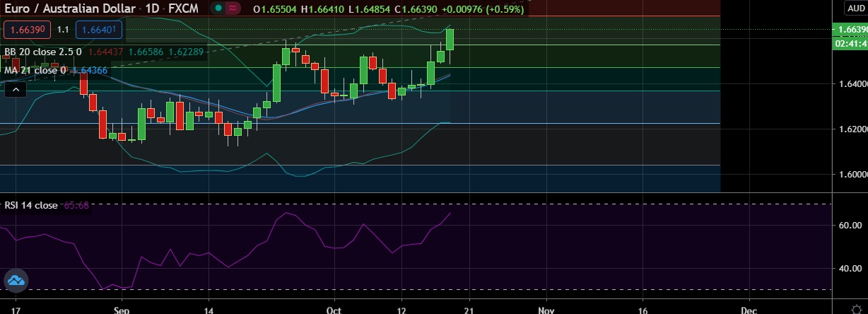Click the MA value 1.64366 in legend

[x=88, y=70]
